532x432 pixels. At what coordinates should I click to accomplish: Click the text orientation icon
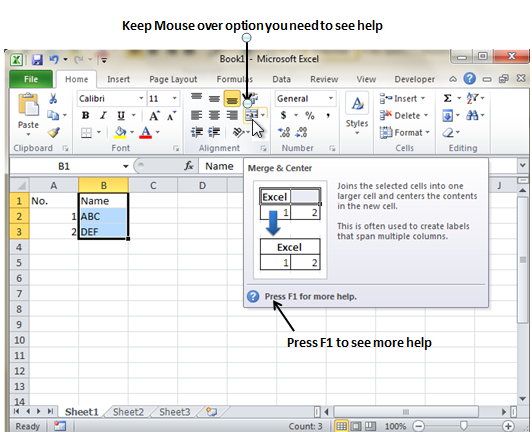(238, 132)
